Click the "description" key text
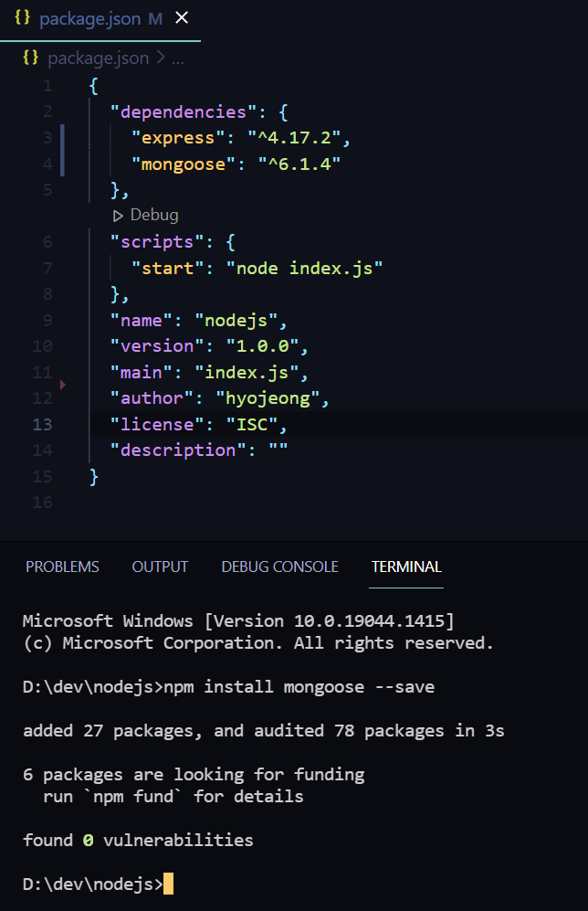Screen dimensions: 588x911 [178, 450]
